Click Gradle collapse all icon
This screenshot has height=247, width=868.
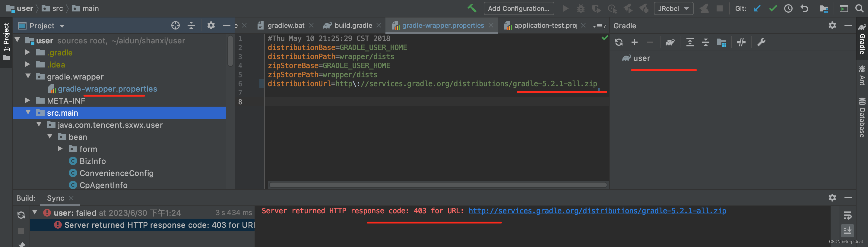tap(705, 42)
